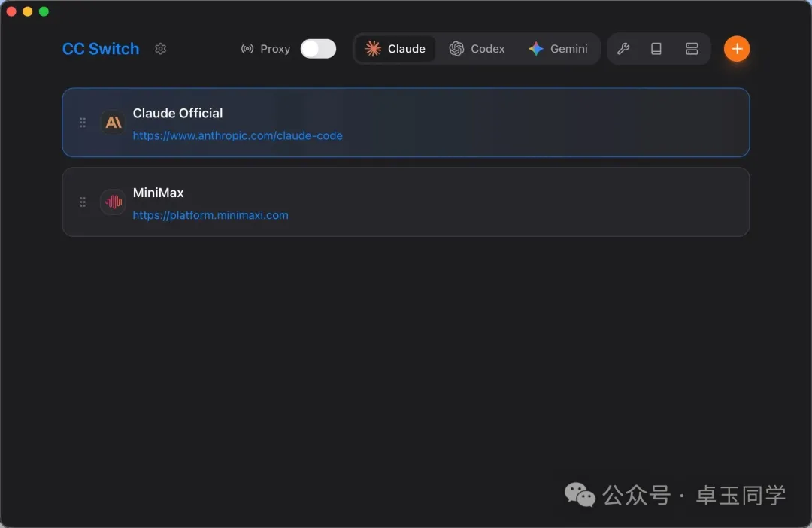Click the drag handle on Claude Official
Image resolution: width=812 pixels, height=528 pixels.
pyautogui.click(x=83, y=123)
